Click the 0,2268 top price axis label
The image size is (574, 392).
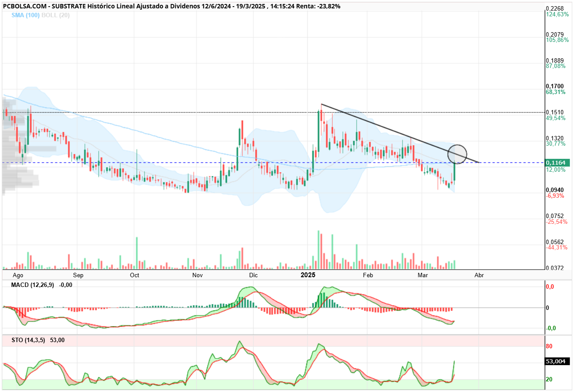pos(555,8)
